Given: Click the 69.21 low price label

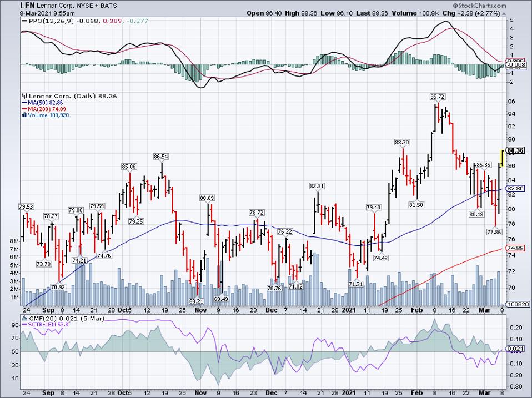Looking at the screenshot, I should pyautogui.click(x=197, y=301).
